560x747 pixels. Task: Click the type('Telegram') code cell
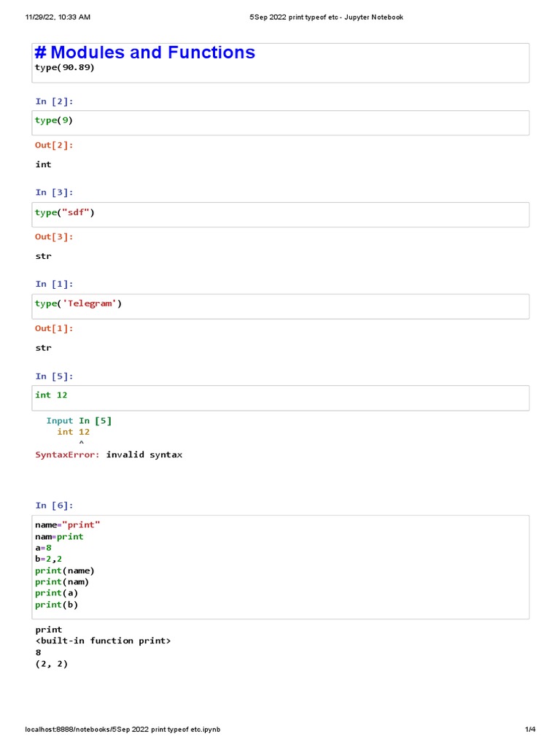(x=281, y=306)
